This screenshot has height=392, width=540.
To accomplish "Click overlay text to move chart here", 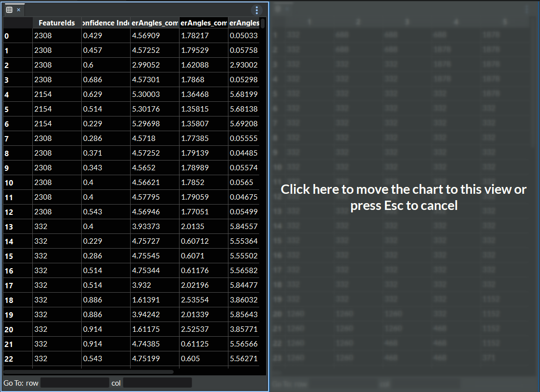I will point(404,197).
